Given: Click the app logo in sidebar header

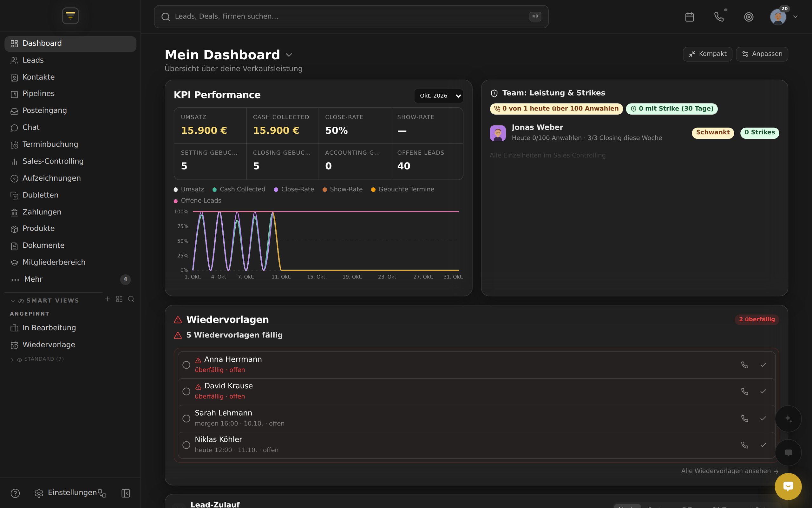Looking at the screenshot, I should (70, 16).
